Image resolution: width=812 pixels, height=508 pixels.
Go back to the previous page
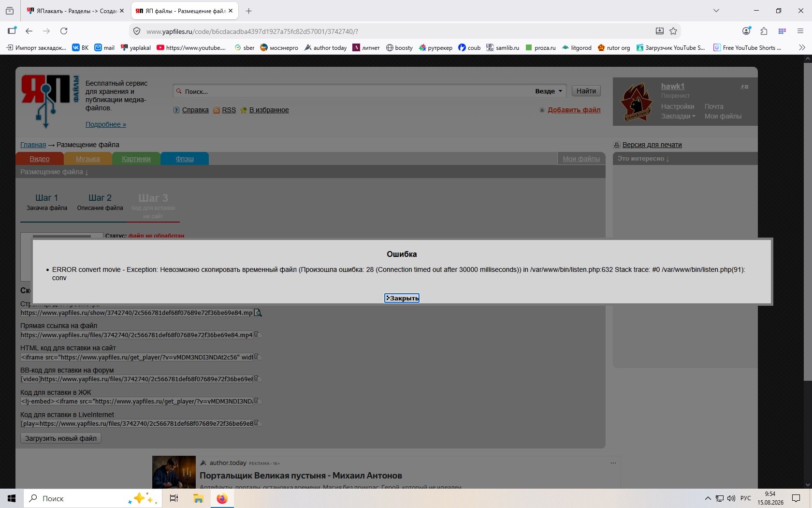[x=29, y=30]
